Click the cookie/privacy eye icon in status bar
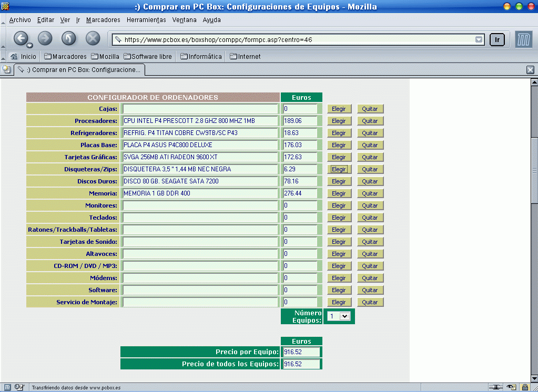The width and height of the screenshot is (538, 392). 511,388
